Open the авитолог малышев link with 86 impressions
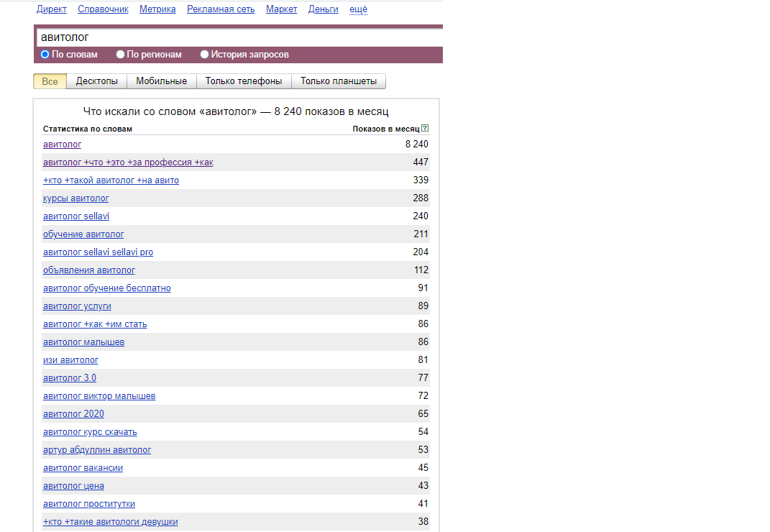The width and height of the screenshot is (770, 532). tap(84, 342)
